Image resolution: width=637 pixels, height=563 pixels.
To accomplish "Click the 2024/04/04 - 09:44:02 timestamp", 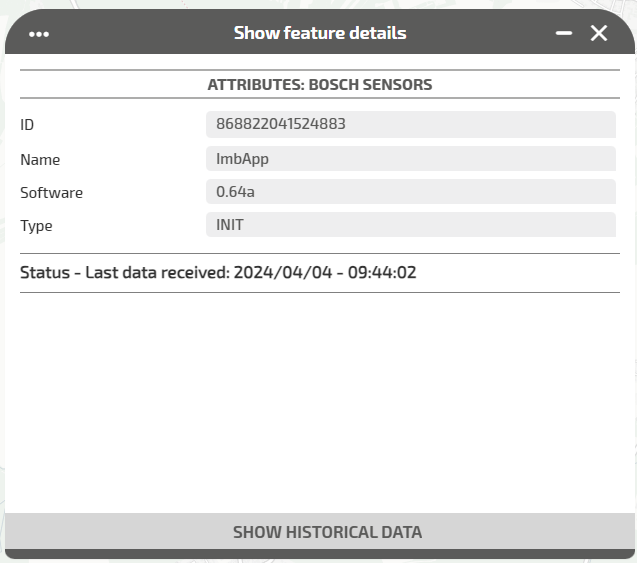I will 325,272.
